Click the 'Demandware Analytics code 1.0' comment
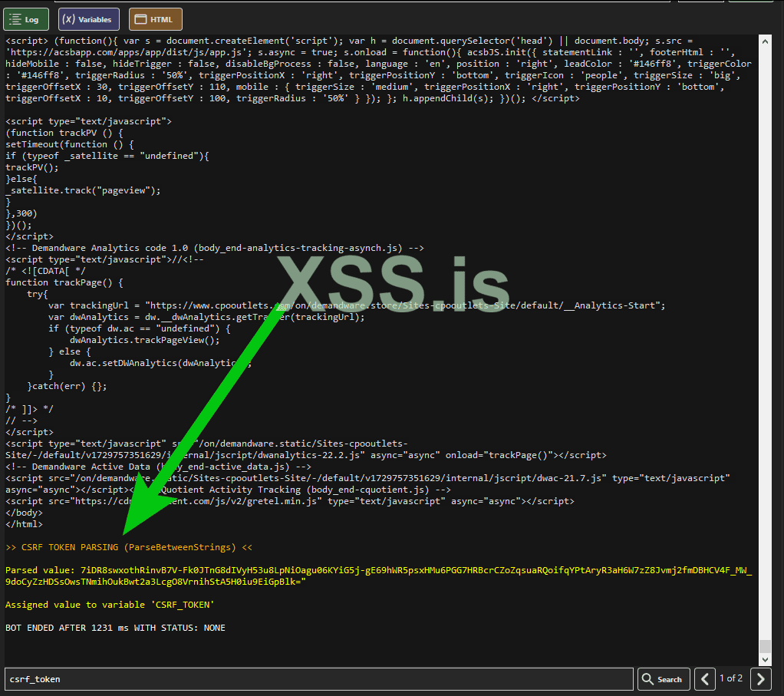The width and height of the screenshot is (784, 696). 215,248
